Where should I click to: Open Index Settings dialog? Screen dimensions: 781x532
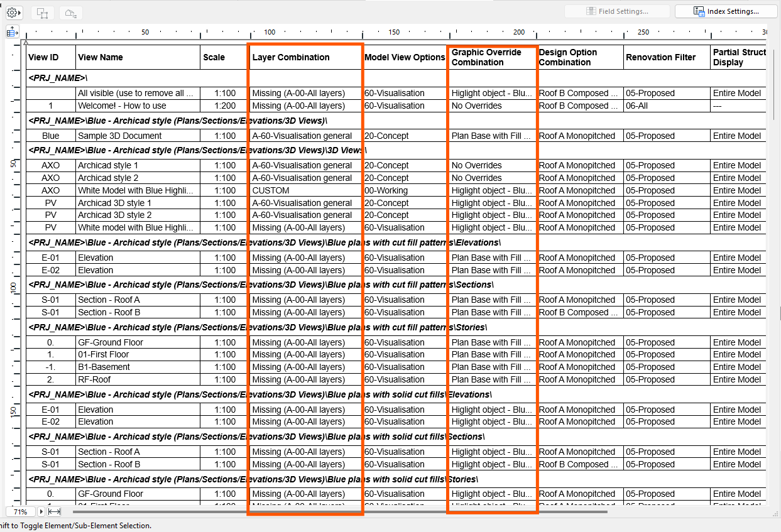coord(727,11)
